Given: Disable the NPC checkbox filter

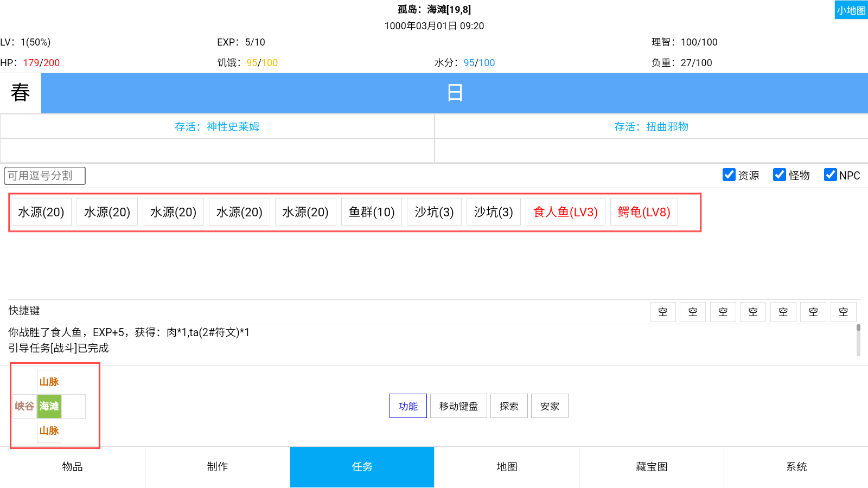Looking at the screenshot, I should [830, 175].
